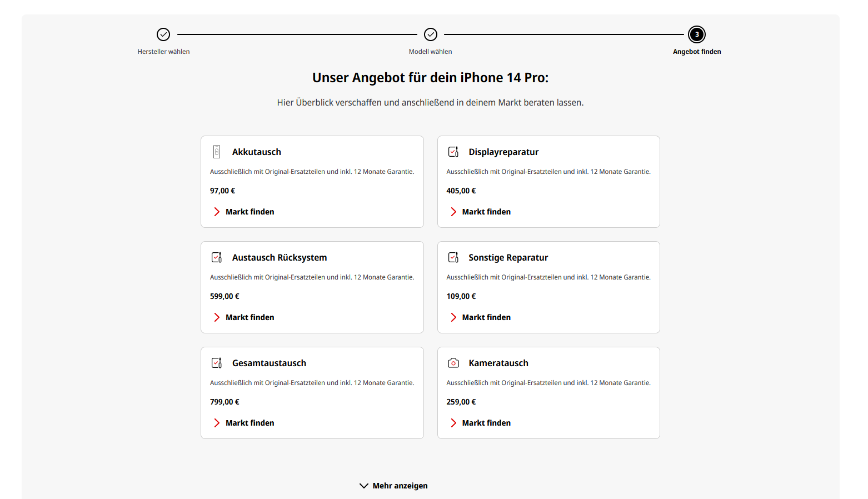Go back to Modell wählen step label
The width and height of the screenshot is (868, 499).
[x=431, y=52]
